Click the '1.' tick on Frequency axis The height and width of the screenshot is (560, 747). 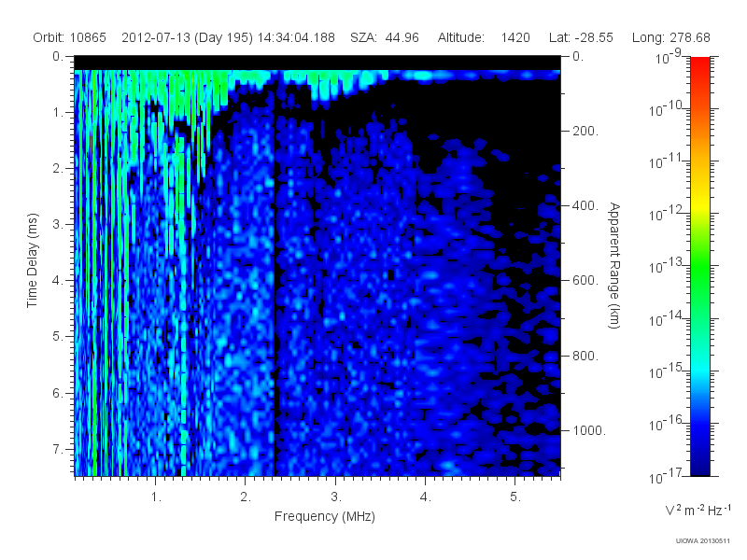click(x=156, y=497)
